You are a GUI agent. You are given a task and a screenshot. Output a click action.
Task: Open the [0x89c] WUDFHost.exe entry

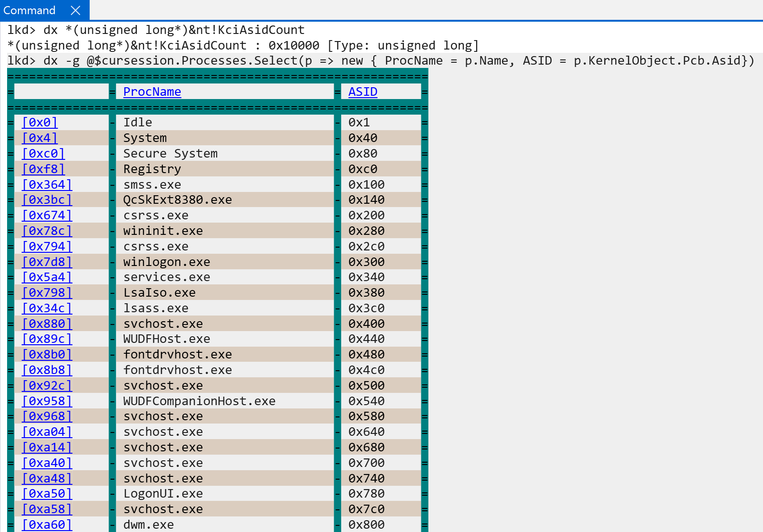point(47,339)
